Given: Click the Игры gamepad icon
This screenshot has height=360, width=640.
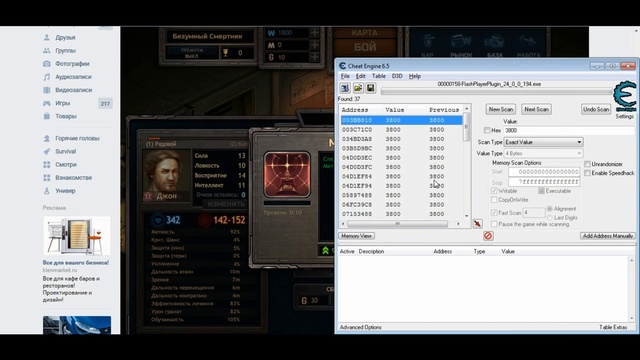Looking at the screenshot, I should pyautogui.click(x=47, y=103).
